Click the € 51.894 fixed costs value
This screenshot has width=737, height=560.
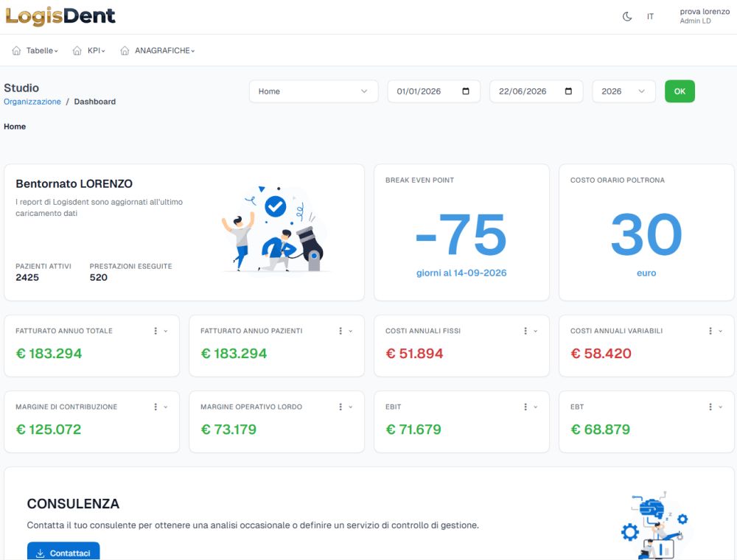[414, 353]
